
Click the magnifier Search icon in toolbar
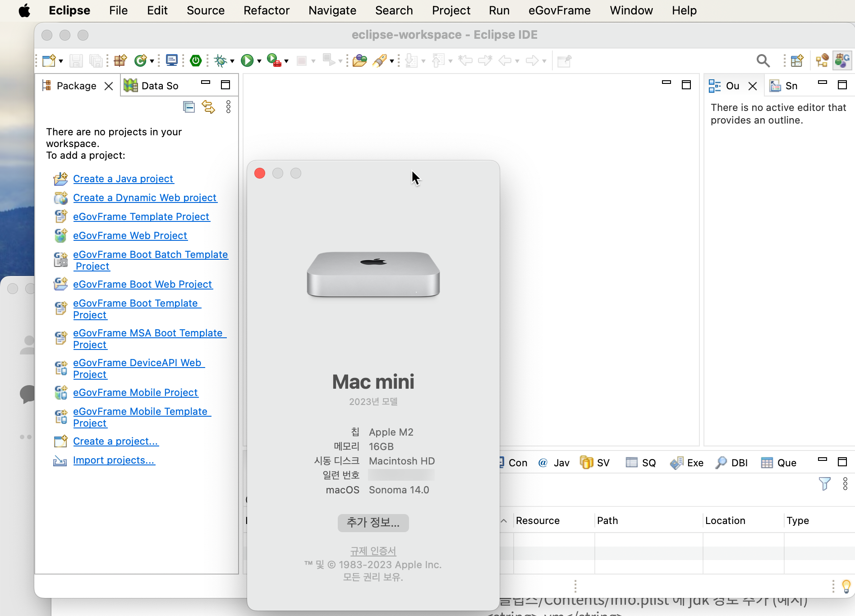click(x=763, y=60)
